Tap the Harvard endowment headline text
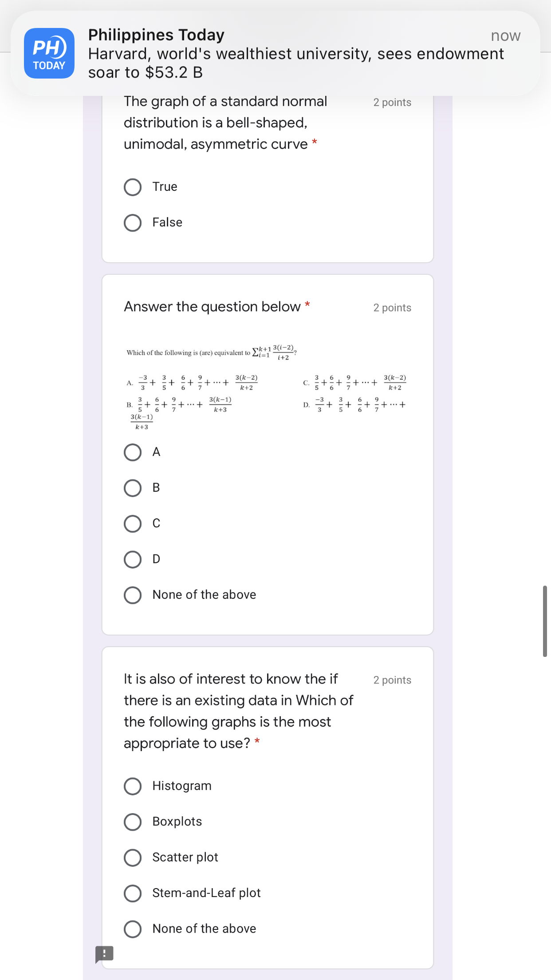Viewport: 551px width, 980px height. (296, 63)
